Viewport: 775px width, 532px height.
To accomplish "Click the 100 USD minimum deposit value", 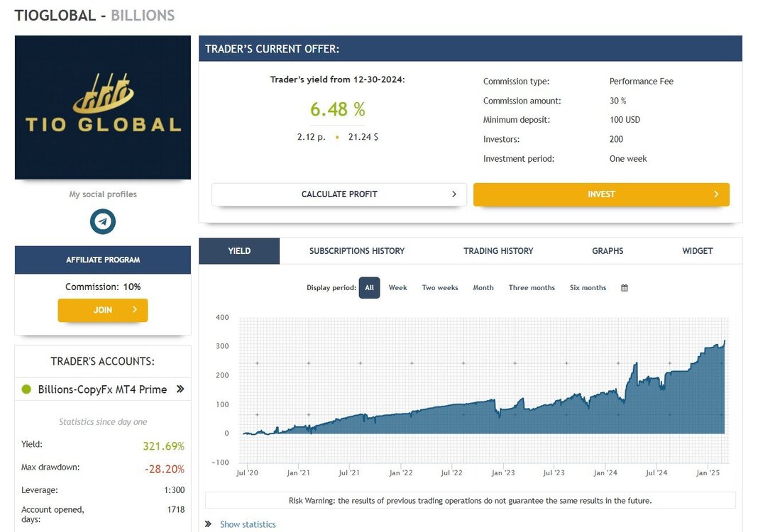I will coord(625,120).
